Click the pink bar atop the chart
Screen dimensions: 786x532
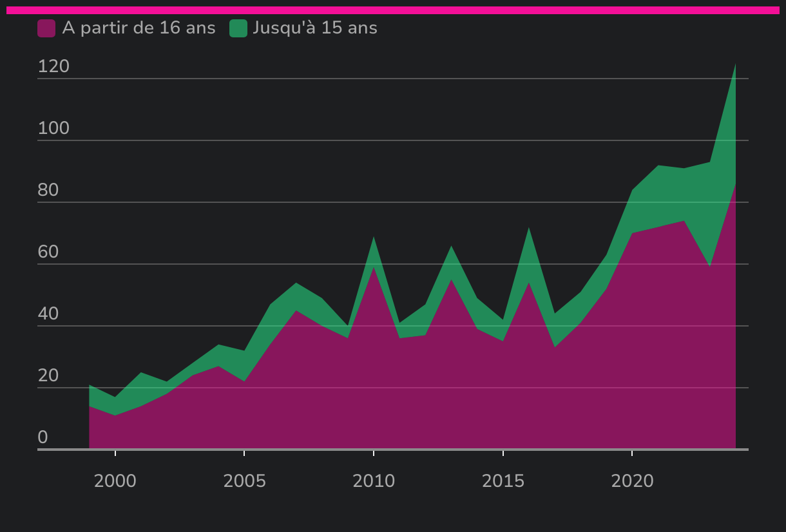393,10
